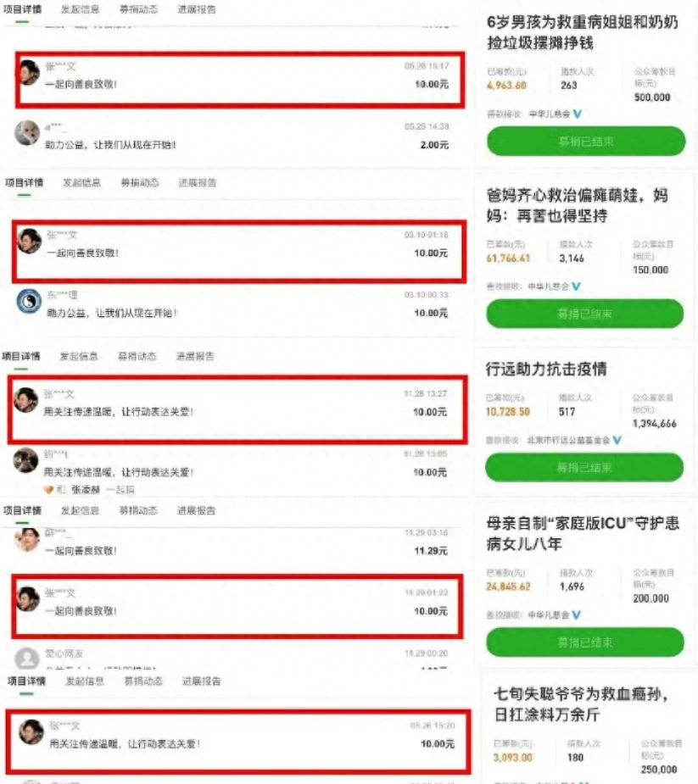Screen dimensions: 698x784
Task: Open the 张凌赫 name link in 一起捐
Action: (x=86, y=490)
